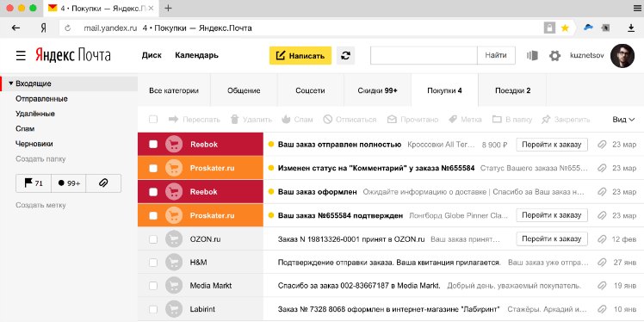Viewport: 644px width, 322px height.
Task: Click Перейти к заказу on Reebok row
Action: tap(552, 145)
